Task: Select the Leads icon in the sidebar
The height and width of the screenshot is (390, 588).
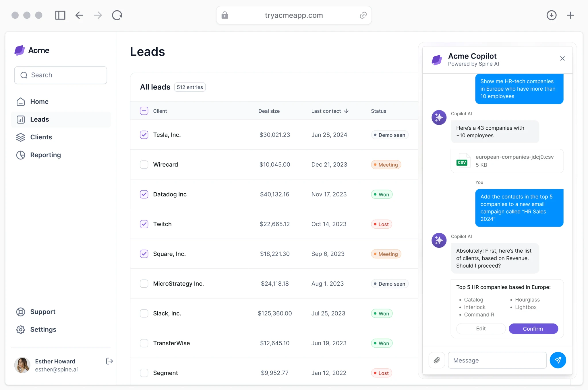Action: click(x=20, y=120)
